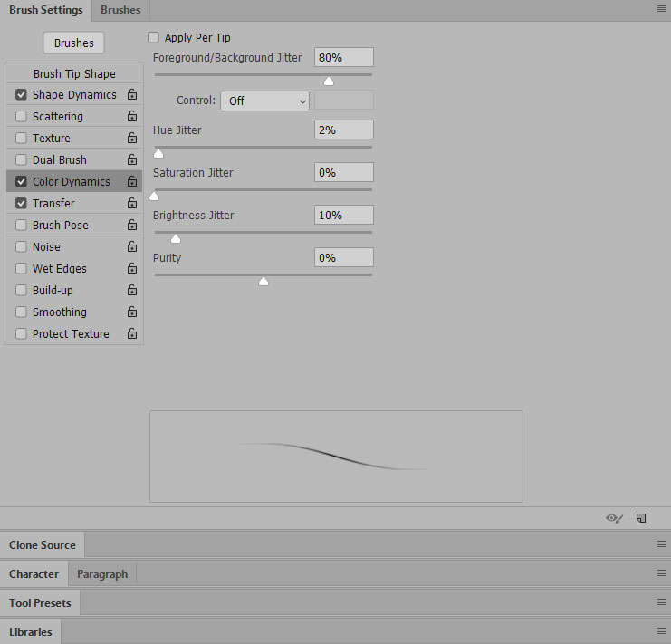
Task: Click the brush stroke preview area
Action: pyautogui.click(x=336, y=457)
